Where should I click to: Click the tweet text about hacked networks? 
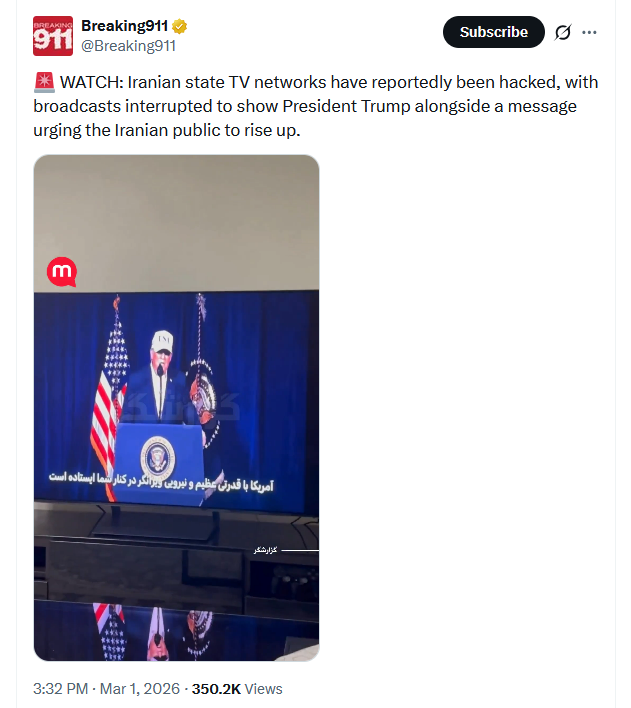click(x=316, y=106)
